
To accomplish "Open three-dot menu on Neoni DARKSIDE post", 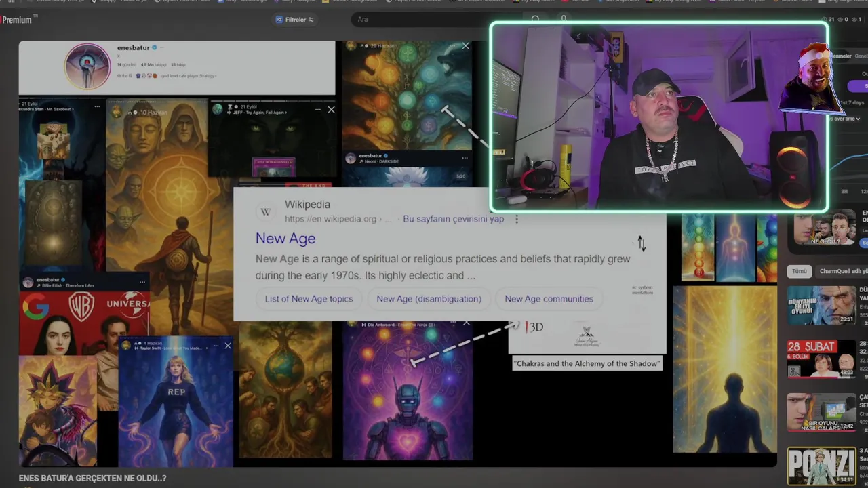I will pyautogui.click(x=465, y=158).
